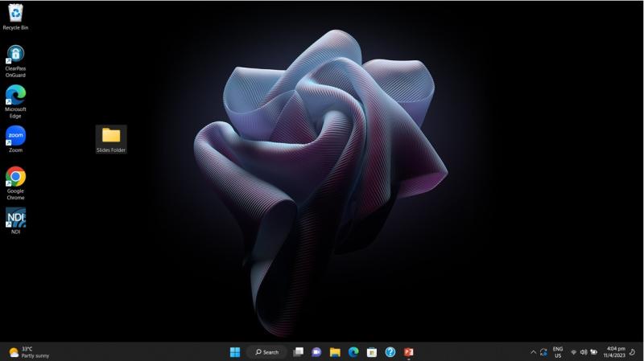
Task: Select the NDI desktop shortcut
Action: 15,219
